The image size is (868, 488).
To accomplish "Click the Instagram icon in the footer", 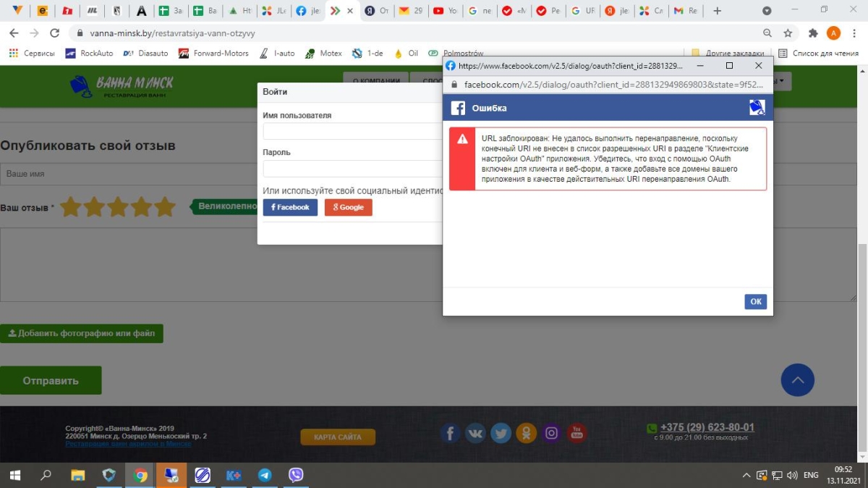I will 551,433.
